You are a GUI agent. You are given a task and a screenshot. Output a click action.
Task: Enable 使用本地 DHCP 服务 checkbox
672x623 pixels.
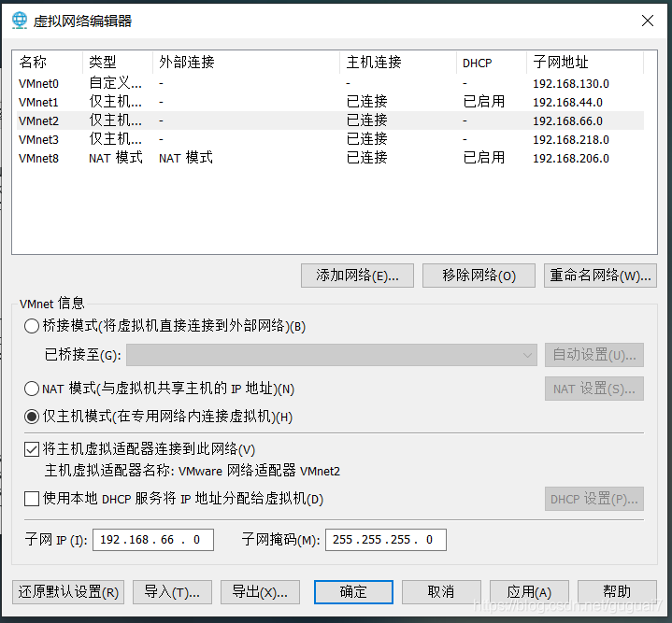pos(32,499)
